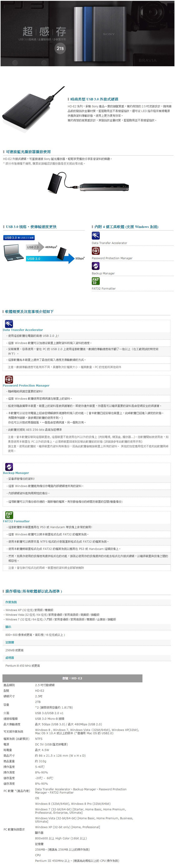The image size is (175, 868).
Task: Click the blue USB 3.0 speed arrow
Action: 50,258
